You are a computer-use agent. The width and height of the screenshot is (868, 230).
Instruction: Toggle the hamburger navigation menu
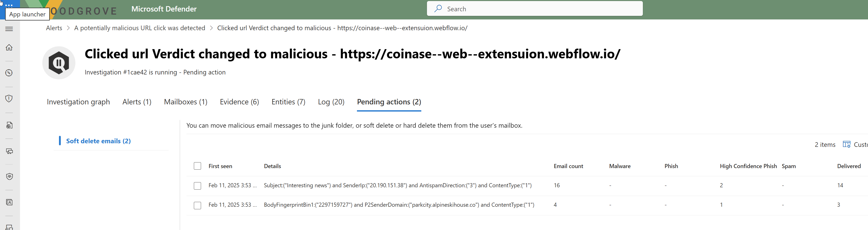coord(9,29)
